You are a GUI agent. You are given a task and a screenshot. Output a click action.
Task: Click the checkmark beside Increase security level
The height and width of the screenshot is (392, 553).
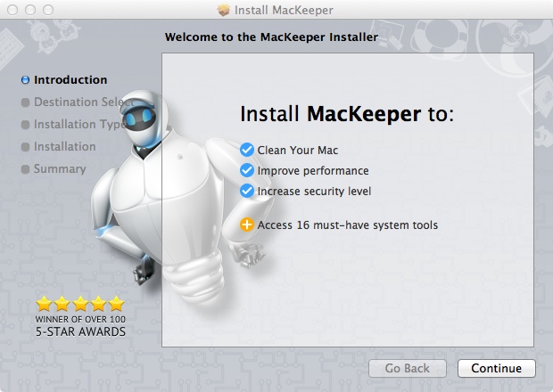point(247,191)
